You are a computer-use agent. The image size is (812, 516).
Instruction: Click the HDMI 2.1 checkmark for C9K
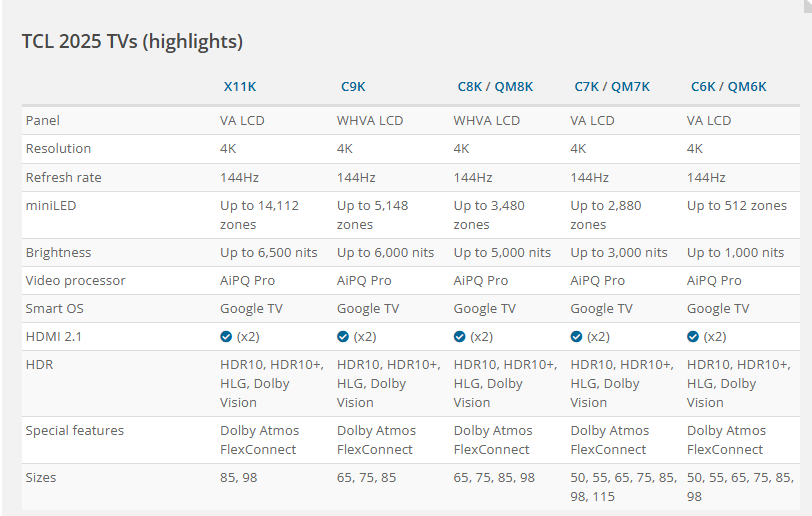coord(343,337)
